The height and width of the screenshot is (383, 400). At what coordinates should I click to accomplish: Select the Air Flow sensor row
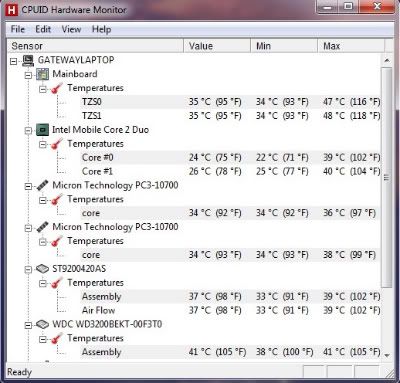coord(231,310)
